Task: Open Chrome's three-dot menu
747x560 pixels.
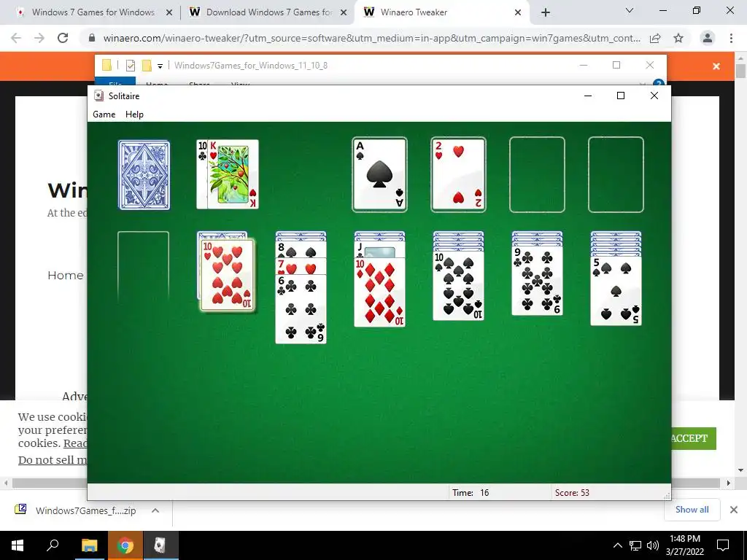Action: pyautogui.click(x=731, y=38)
